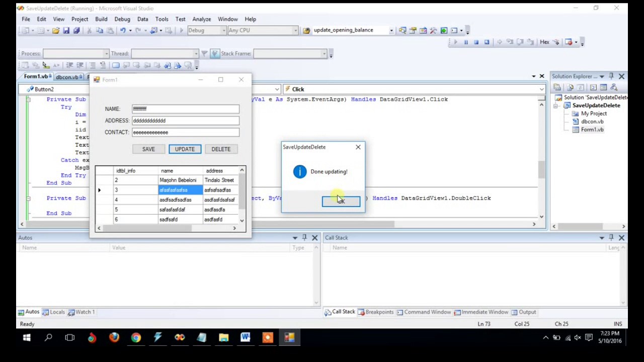Click the Restart debugging icon
This screenshot has height=362, width=644.
487,42
